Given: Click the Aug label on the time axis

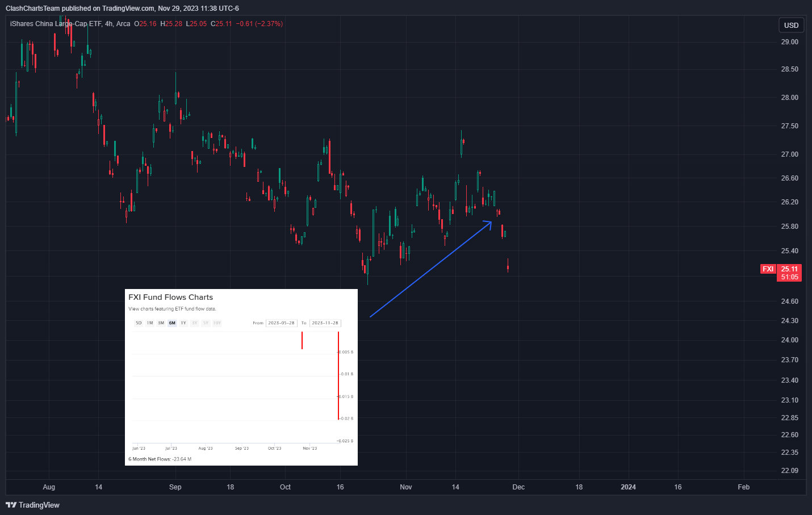Looking at the screenshot, I should pos(49,487).
